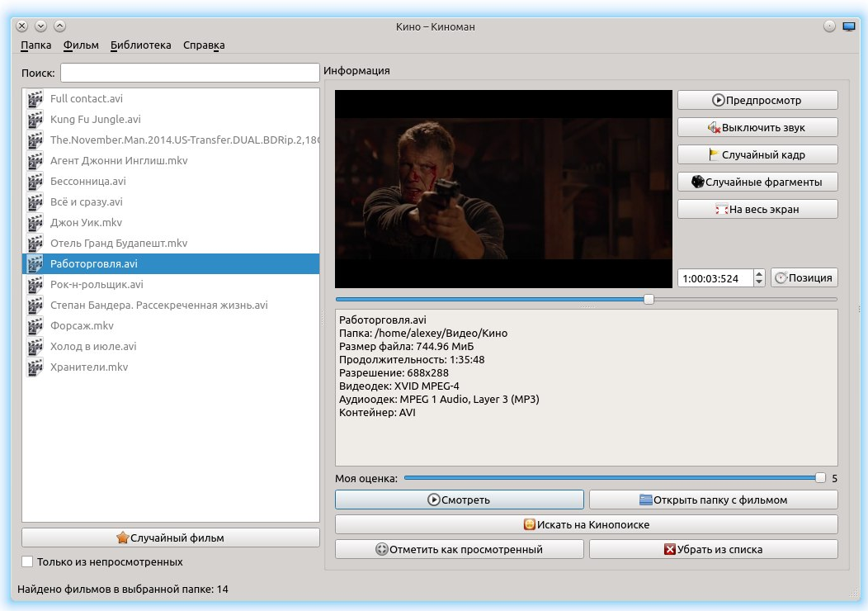Click film icon beside Рок-н-рольщик.avi

[x=35, y=284]
